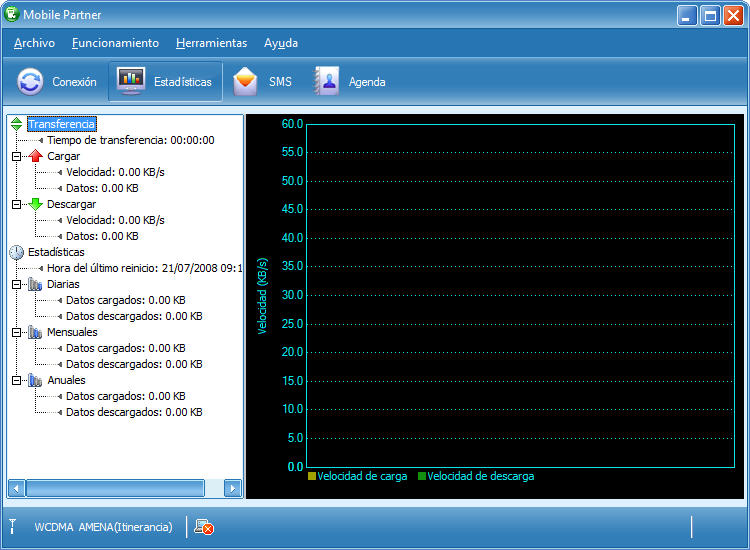Click the Velocidad de carga legend swatch

[312, 476]
